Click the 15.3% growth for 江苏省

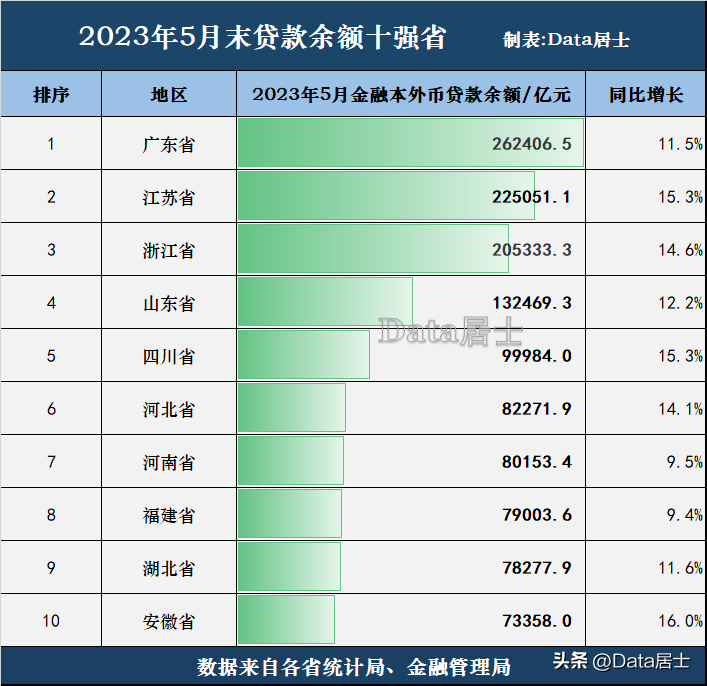680,197
